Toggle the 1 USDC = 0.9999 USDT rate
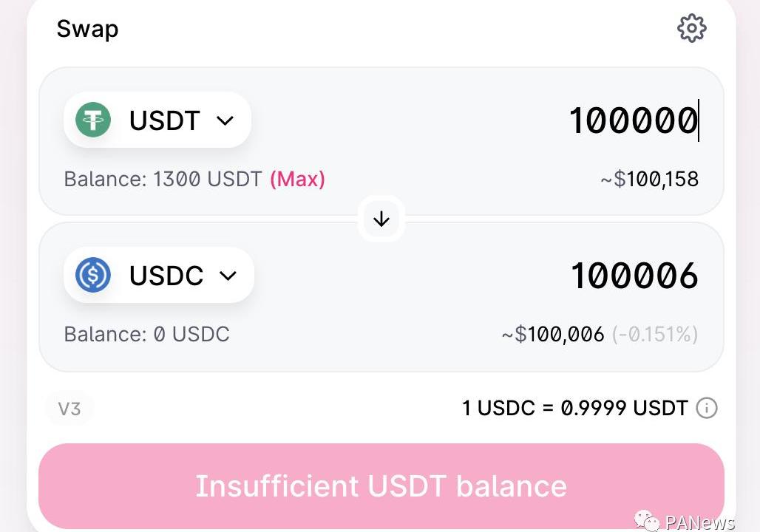Image resolution: width=760 pixels, height=532 pixels. click(574, 408)
